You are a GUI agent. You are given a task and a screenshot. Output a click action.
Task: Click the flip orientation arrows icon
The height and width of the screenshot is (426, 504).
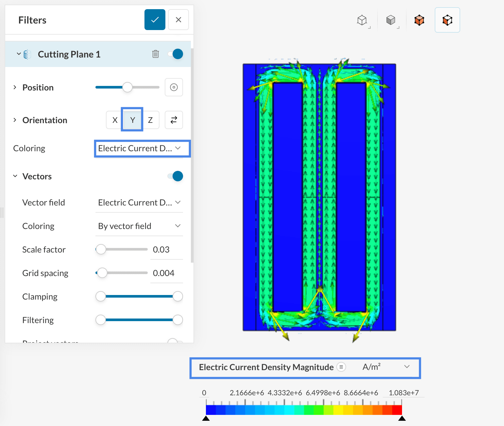click(174, 120)
